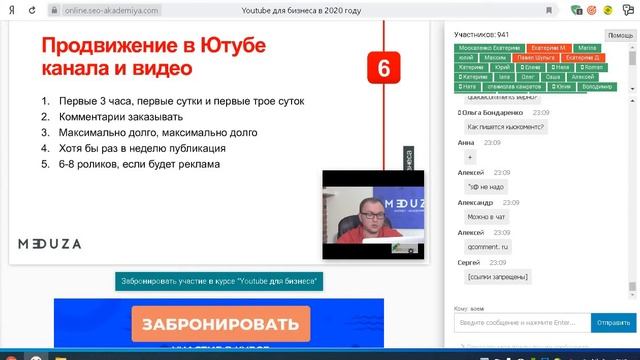Screen dimensions: 640x360
Task: Select participant tag Олег
Action: [527, 77]
